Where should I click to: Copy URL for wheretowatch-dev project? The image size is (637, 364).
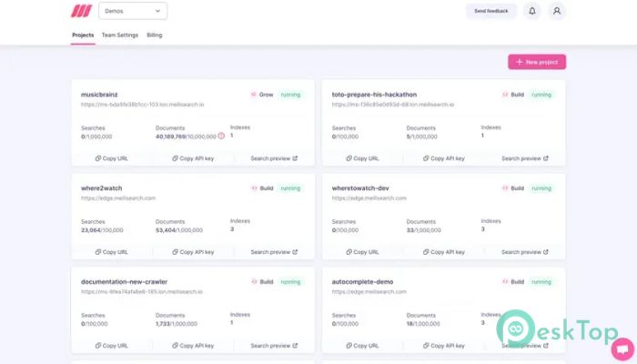click(362, 252)
